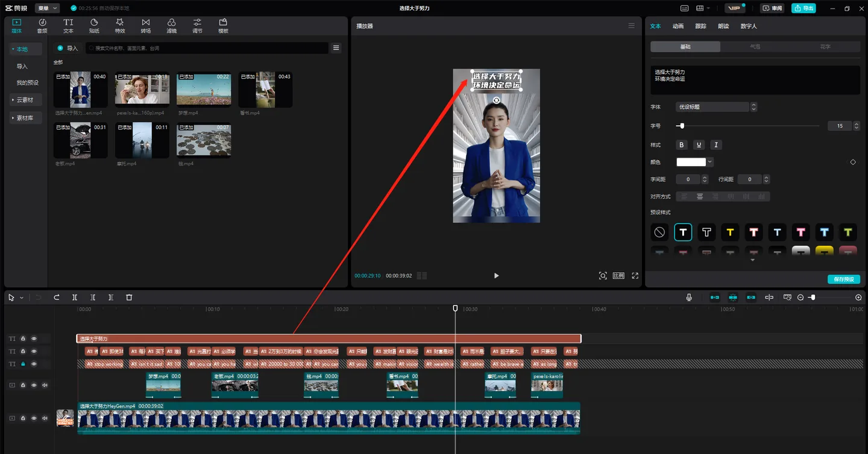Click the zoom-out timeline minus icon
This screenshot has width=868, height=454.
coord(800,297)
